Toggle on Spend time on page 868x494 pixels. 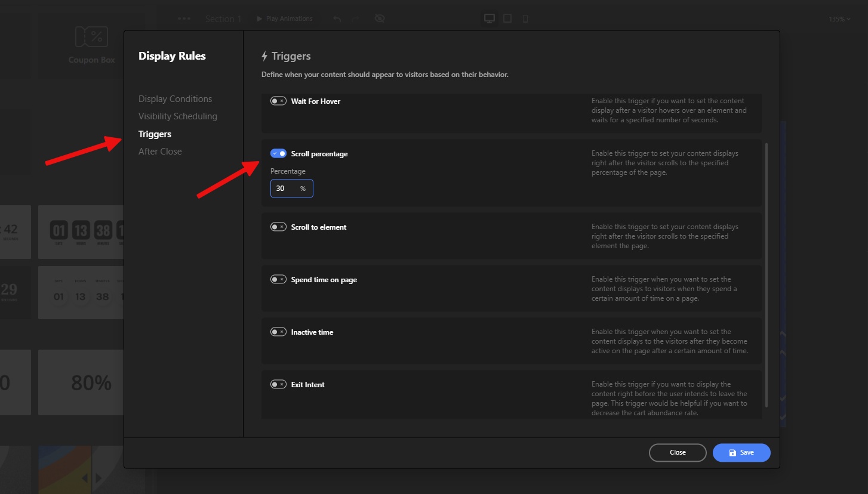coord(278,279)
